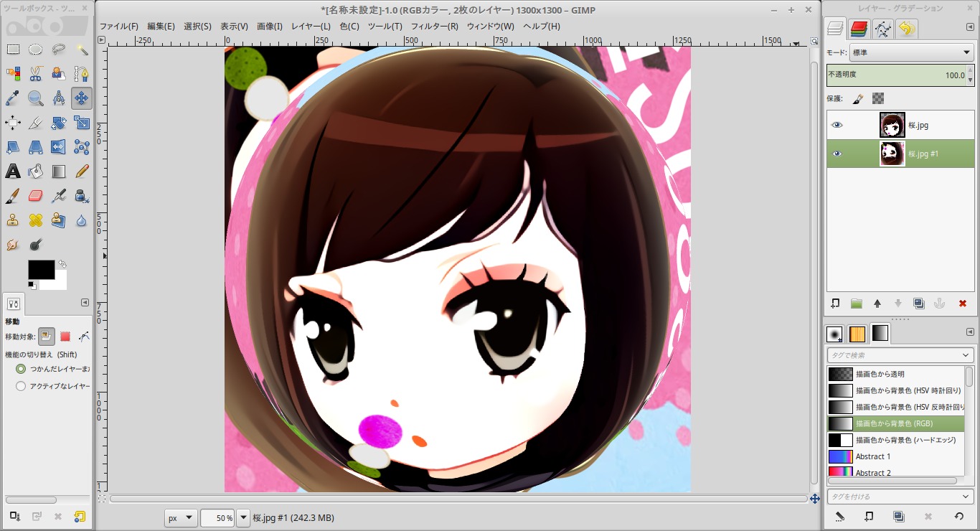Select the Free Select lasso tool
The image size is (980, 531).
pyautogui.click(x=59, y=50)
